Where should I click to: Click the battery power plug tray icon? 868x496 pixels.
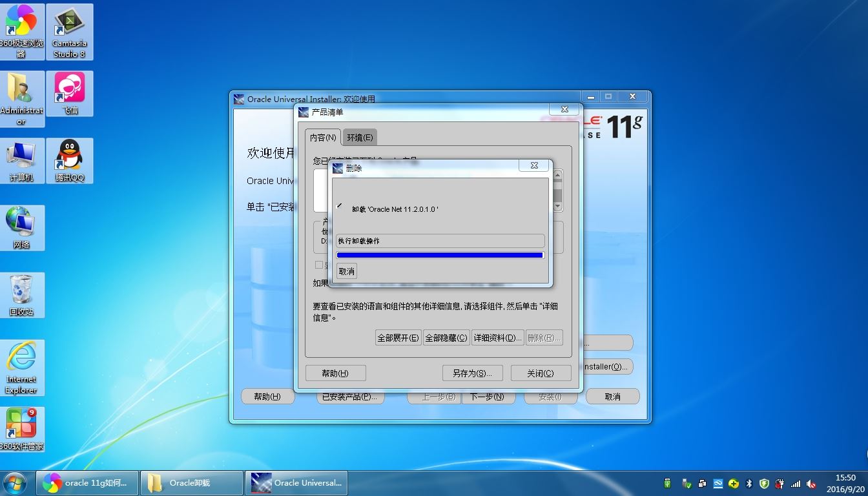pyautogui.click(x=780, y=483)
